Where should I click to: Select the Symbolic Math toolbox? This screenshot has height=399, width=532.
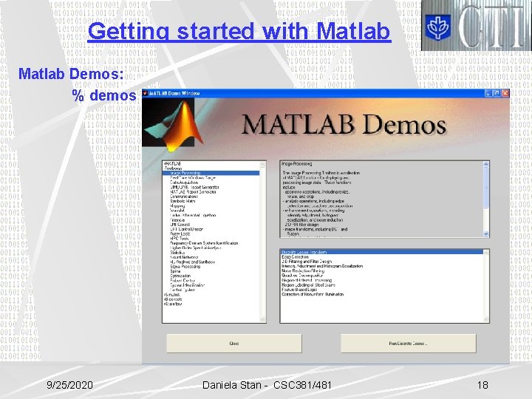tap(183, 201)
